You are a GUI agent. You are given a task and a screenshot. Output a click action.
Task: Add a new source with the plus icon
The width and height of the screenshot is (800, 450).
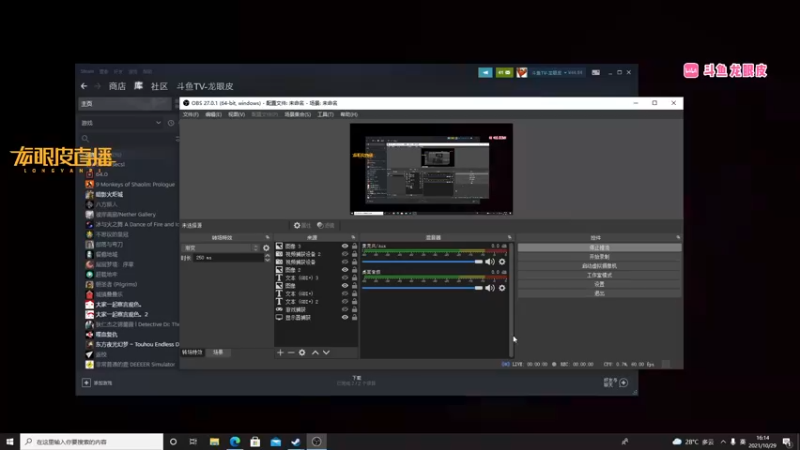click(x=280, y=353)
